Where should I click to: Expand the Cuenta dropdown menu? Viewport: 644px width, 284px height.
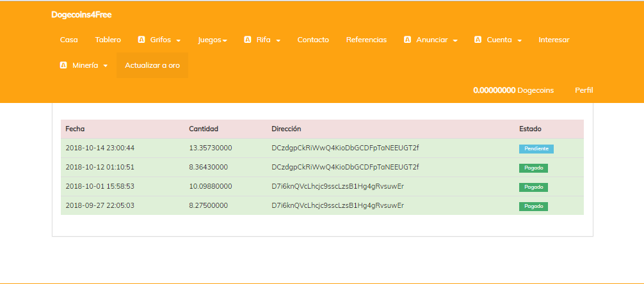[x=520, y=41]
